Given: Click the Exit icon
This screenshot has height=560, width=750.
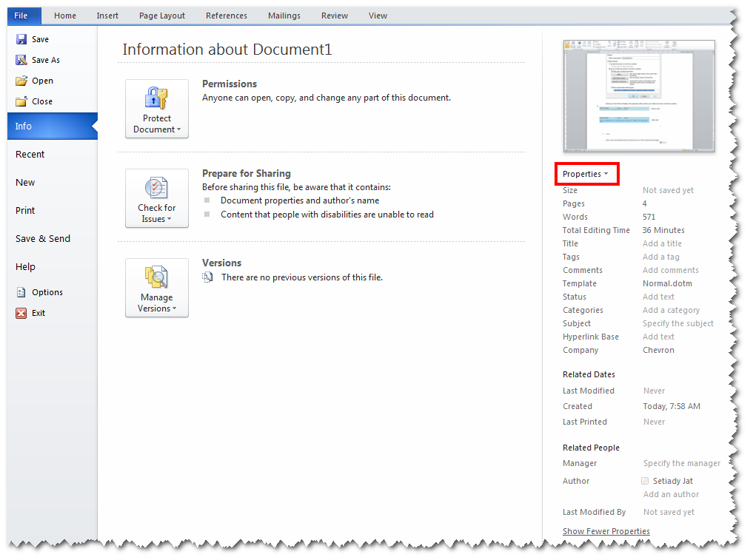Looking at the screenshot, I should click(22, 313).
